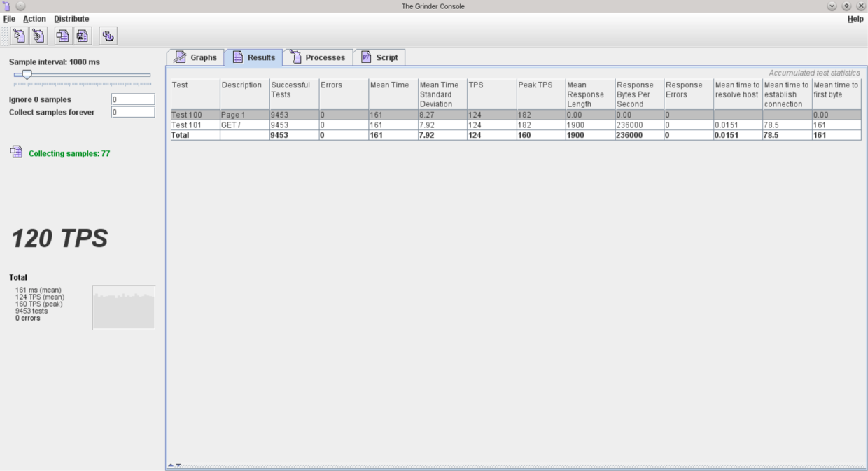868x471 pixels.
Task: Click the Successful Tests column header
Action: coord(294,94)
